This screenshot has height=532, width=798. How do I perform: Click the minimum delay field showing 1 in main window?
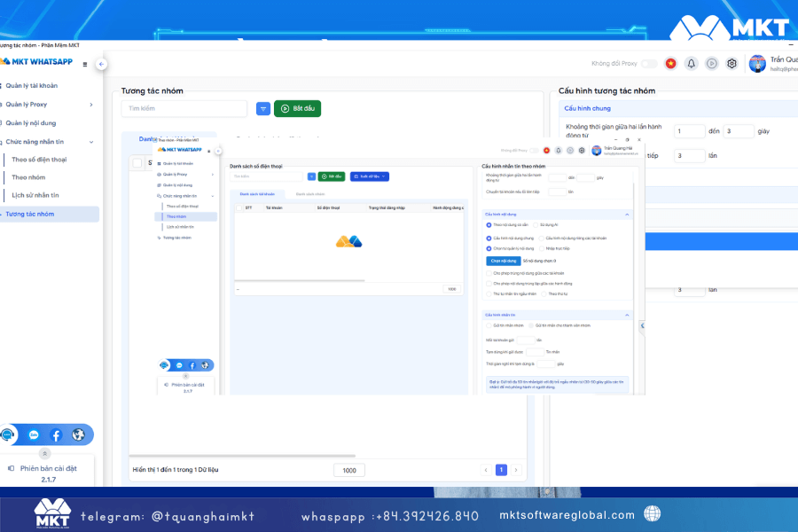click(690, 131)
